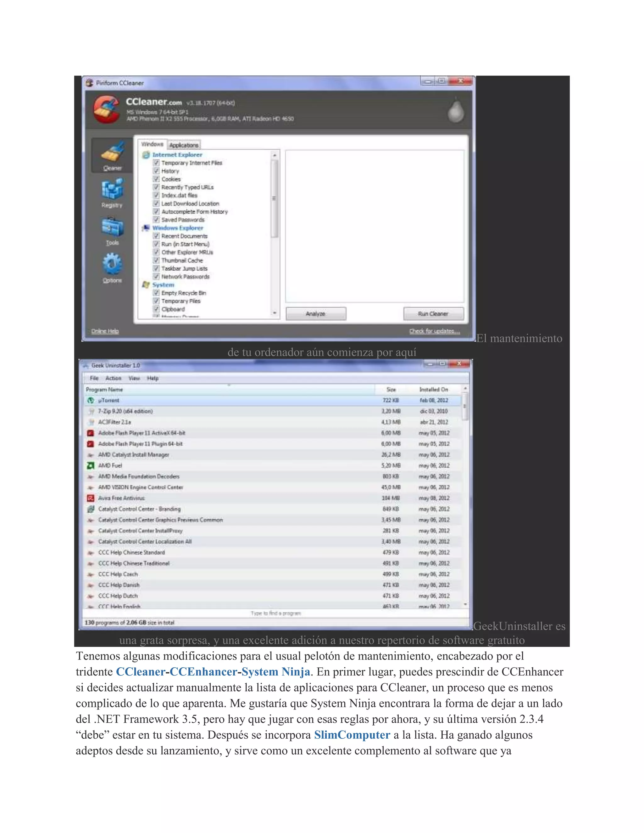Sort by the Size column header
The width and height of the screenshot is (644, 833).
[x=391, y=390]
